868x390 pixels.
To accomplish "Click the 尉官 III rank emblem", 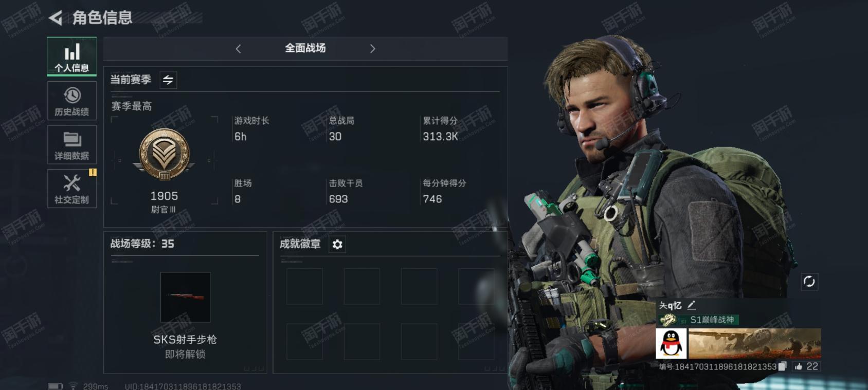I will 164,154.
